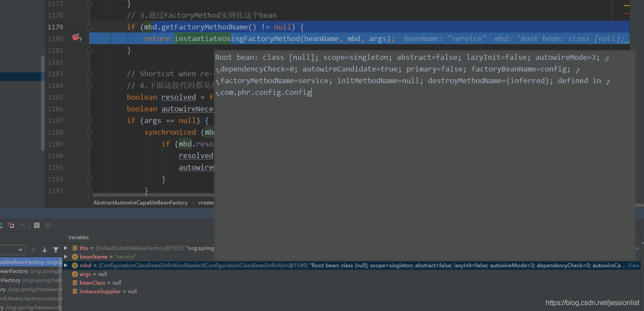
Task: Click parameter icon beside mbd variable
Action: pos(74,266)
